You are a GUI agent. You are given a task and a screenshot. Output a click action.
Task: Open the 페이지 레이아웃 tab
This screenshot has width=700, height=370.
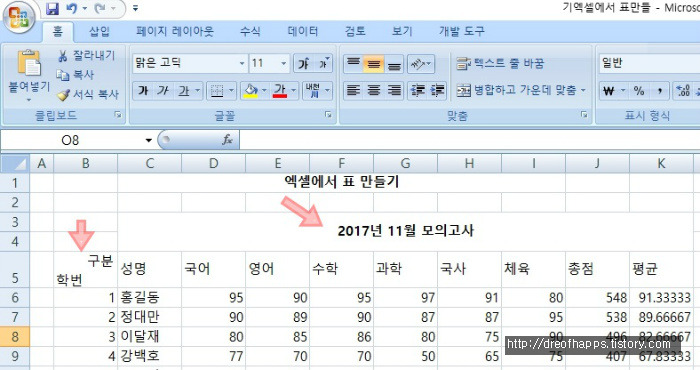coord(175,31)
